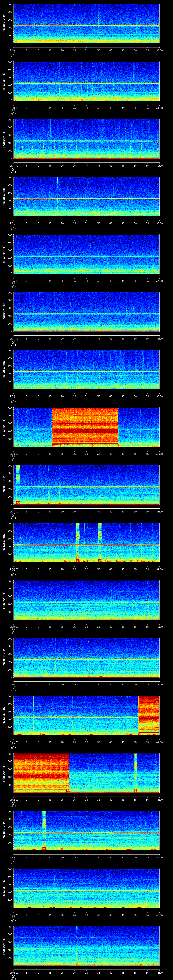Select the burst near 26 seconds in the 9:38:00 spectrogram
The height and width of the screenshot is (980, 173).
pyautogui.click(x=78, y=542)
